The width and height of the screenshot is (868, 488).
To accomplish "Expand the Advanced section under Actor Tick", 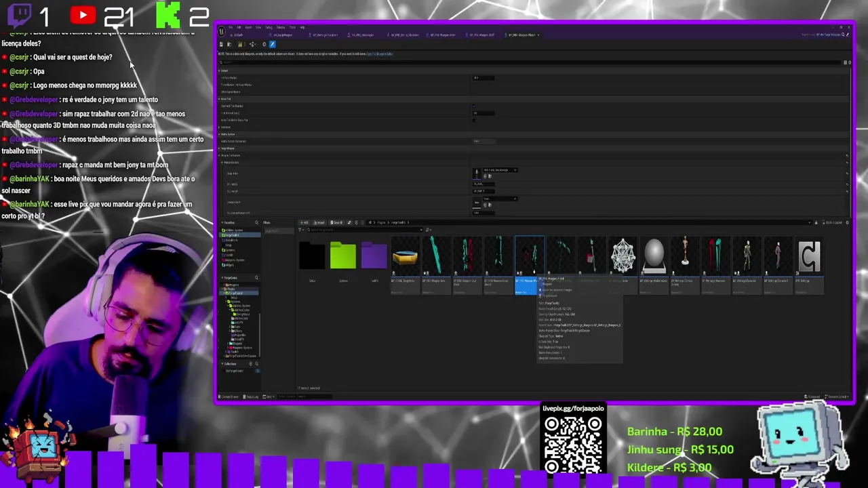I will click(219, 127).
